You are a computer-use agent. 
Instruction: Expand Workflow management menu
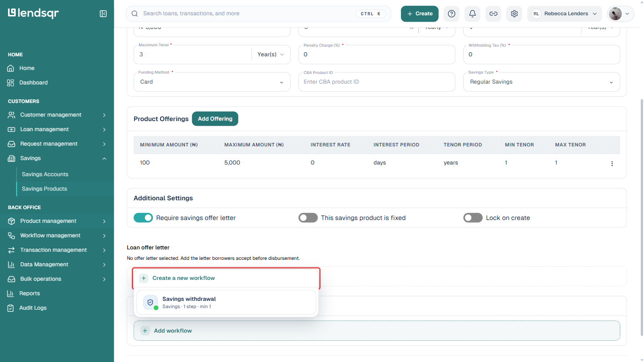pyautogui.click(x=57, y=235)
